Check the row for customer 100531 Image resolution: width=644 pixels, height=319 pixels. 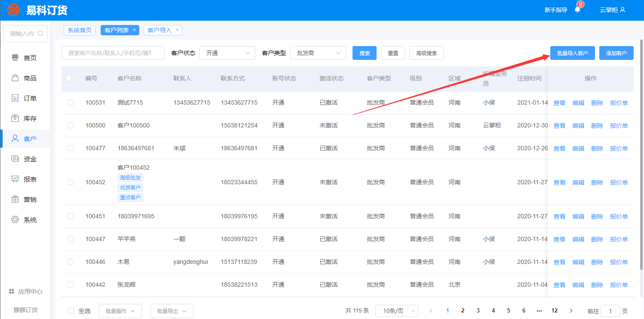tap(71, 102)
